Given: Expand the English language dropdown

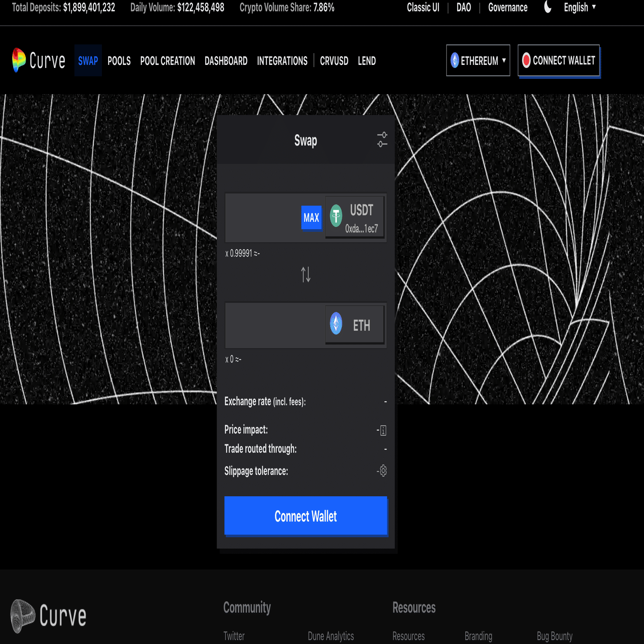Looking at the screenshot, I should (x=580, y=7).
